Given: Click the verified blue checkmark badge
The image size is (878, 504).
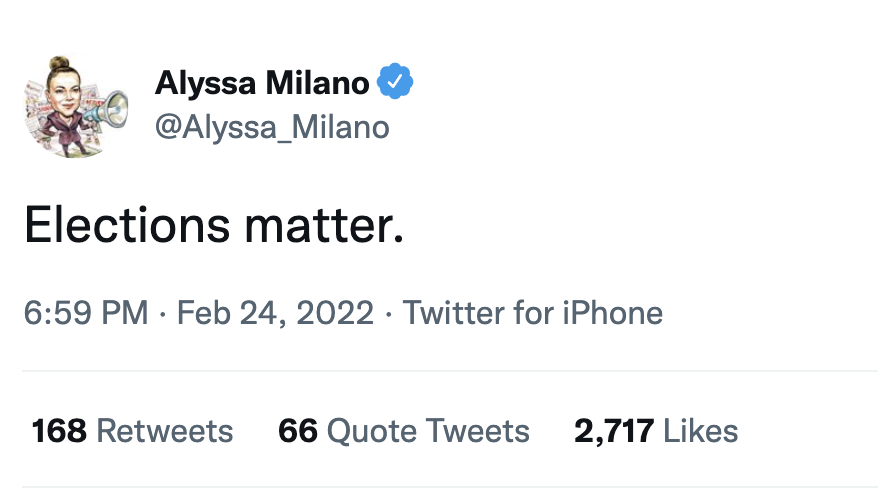Looking at the screenshot, I should coord(396,83).
